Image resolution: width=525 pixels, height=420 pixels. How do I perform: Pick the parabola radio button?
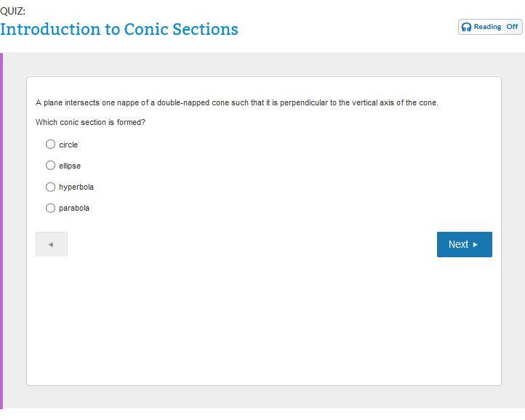click(x=50, y=208)
